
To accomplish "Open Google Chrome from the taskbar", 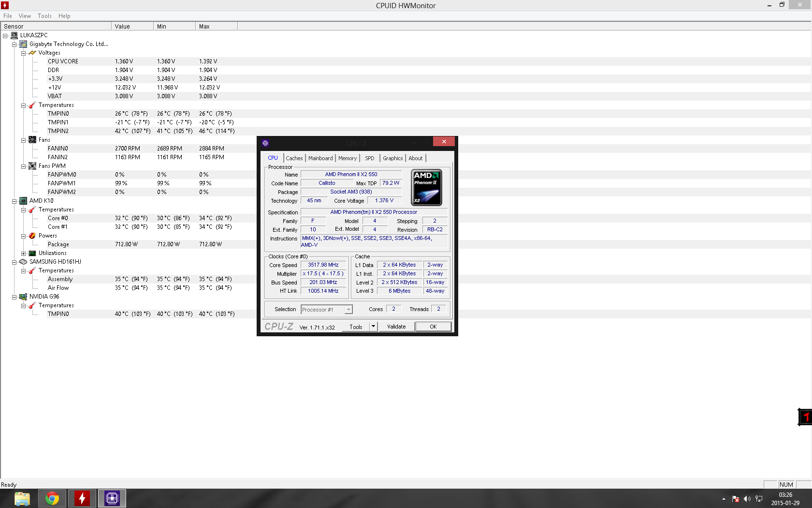I will [52, 498].
